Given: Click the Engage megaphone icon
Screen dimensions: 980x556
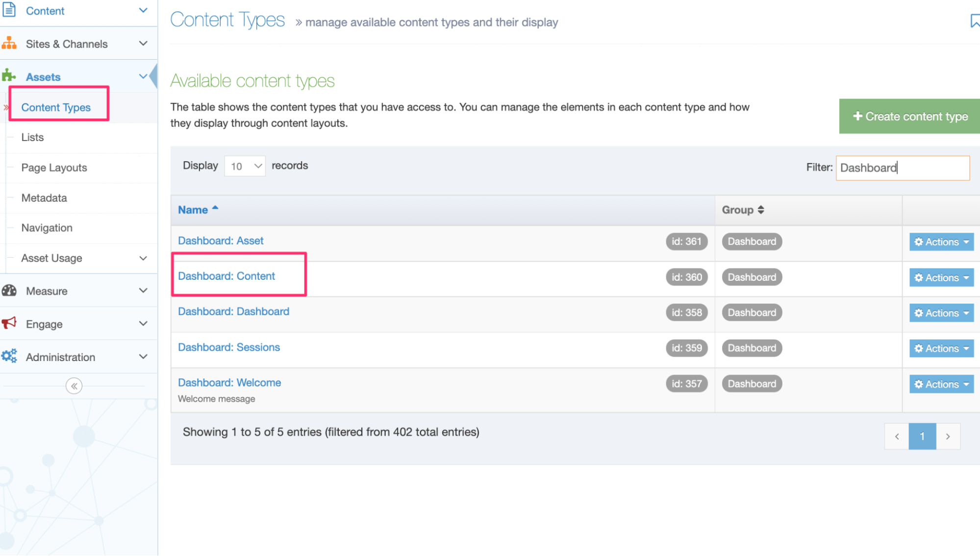Looking at the screenshot, I should point(9,323).
